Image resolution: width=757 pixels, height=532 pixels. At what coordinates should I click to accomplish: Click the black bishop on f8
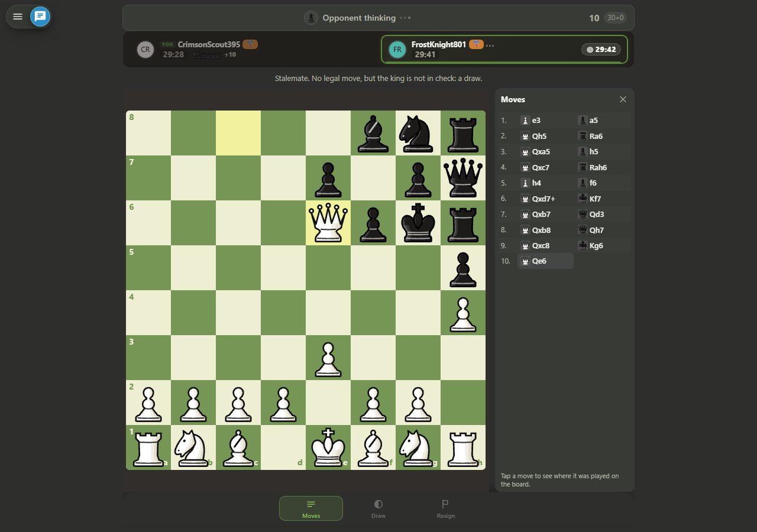tap(373, 133)
